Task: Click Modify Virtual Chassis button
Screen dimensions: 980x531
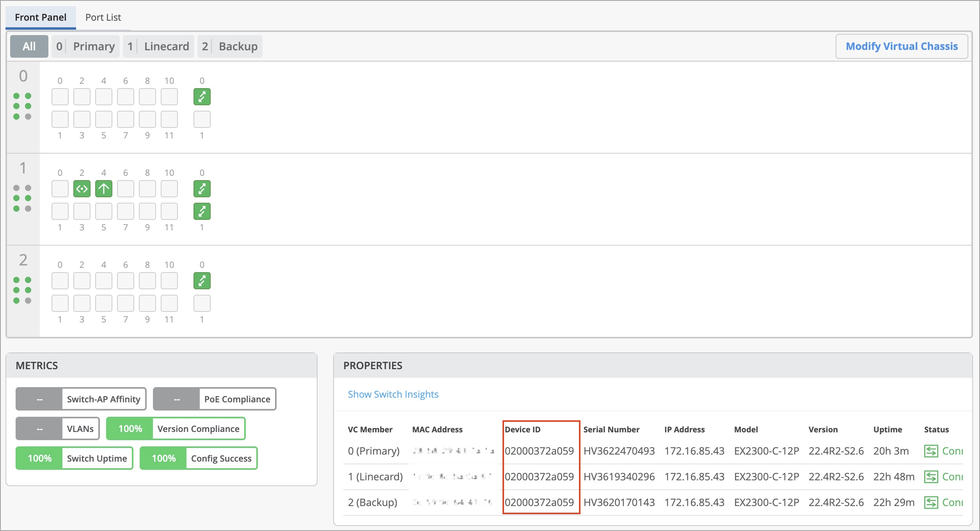Action: coord(902,46)
